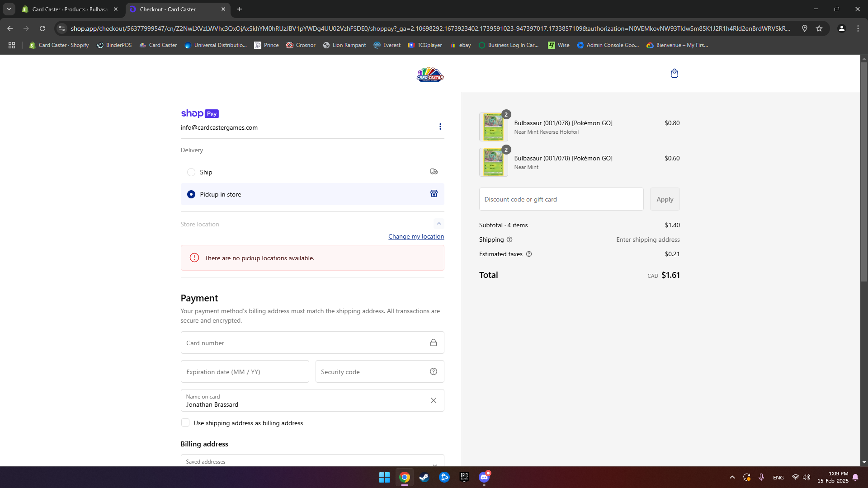The image size is (868, 488).
Task: Open the three-dot account options menu
Action: click(x=440, y=127)
